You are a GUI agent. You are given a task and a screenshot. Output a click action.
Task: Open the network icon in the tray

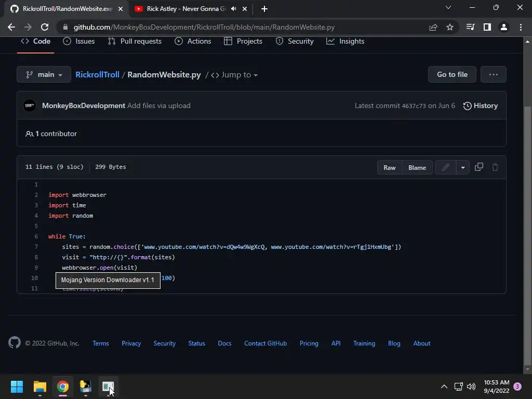[458, 387]
